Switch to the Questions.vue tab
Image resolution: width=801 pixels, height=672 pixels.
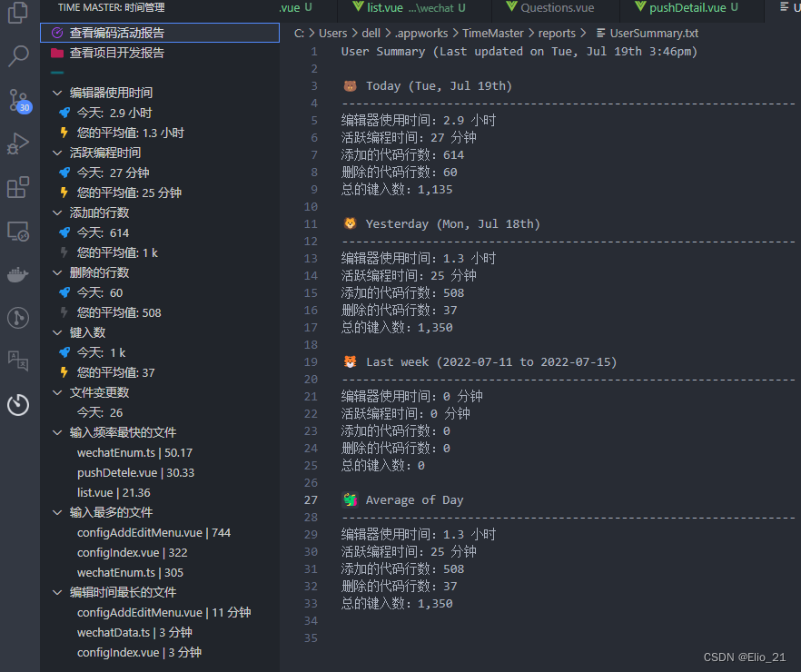tap(554, 10)
